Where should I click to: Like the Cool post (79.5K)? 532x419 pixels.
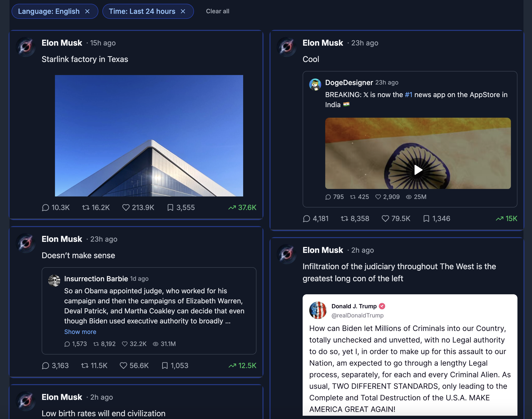tap(385, 219)
